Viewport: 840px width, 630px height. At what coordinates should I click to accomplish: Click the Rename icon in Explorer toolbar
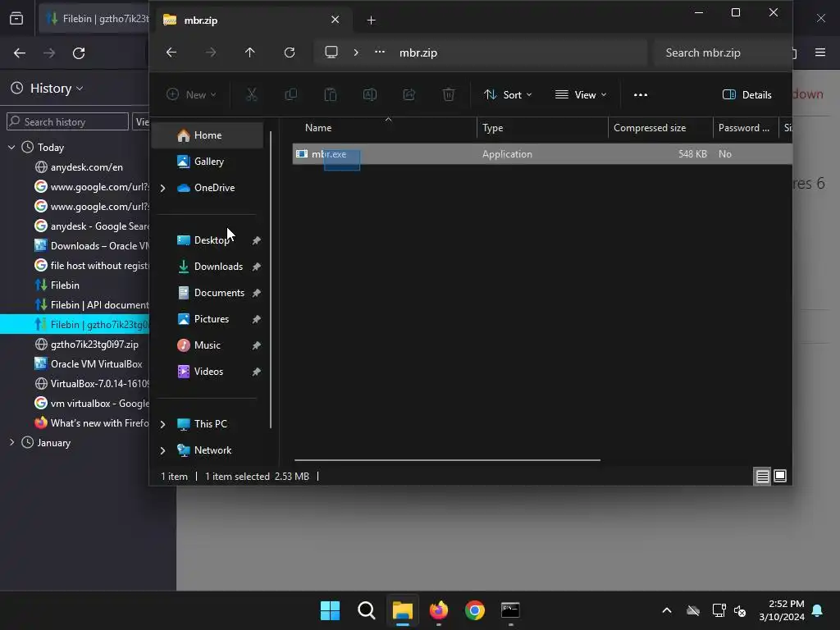(x=370, y=95)
